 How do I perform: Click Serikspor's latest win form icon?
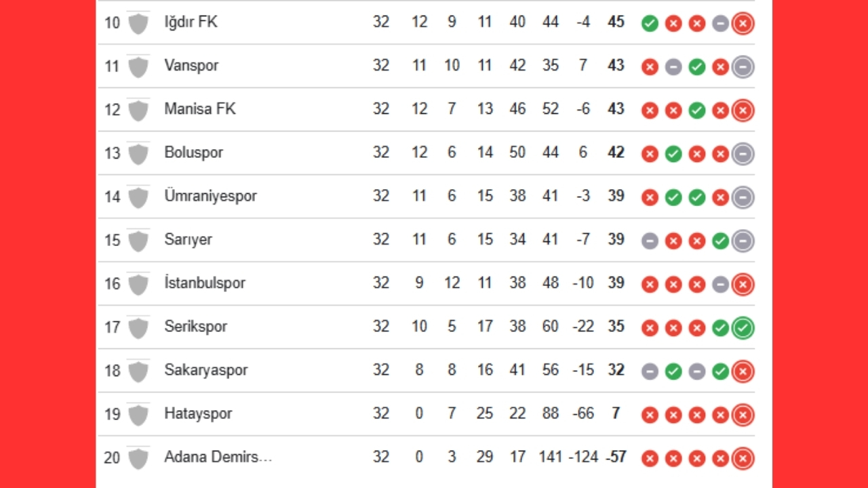(743, 328)
